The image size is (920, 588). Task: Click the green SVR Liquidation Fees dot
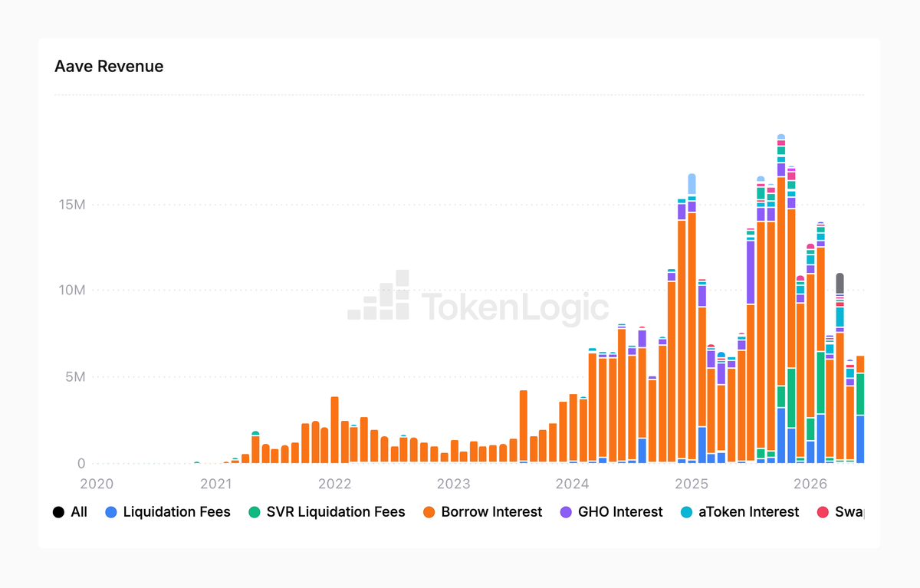click(x=255, y=512)
